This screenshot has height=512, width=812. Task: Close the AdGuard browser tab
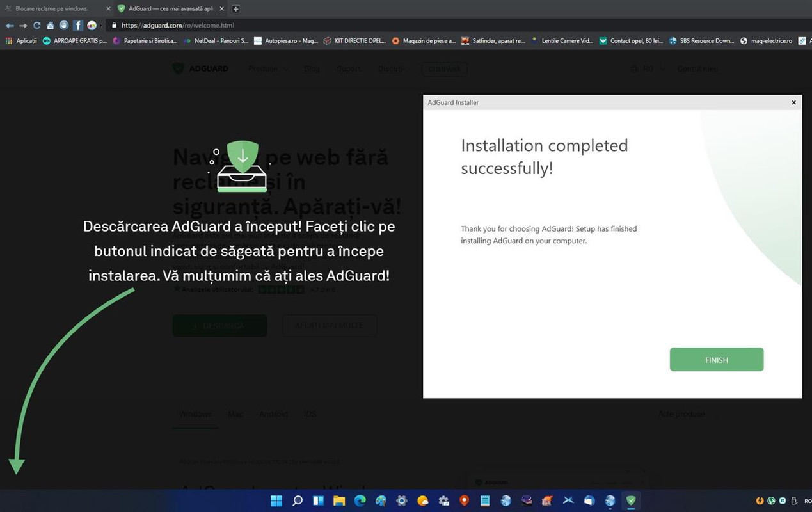pos(221,9)
